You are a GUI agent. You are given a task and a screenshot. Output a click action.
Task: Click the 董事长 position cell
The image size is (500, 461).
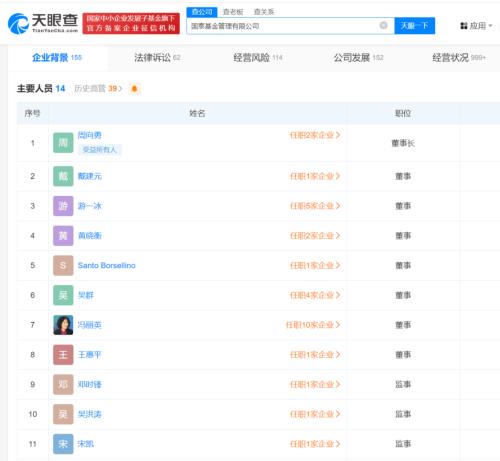pyautogui.click(x=403, y=143)
